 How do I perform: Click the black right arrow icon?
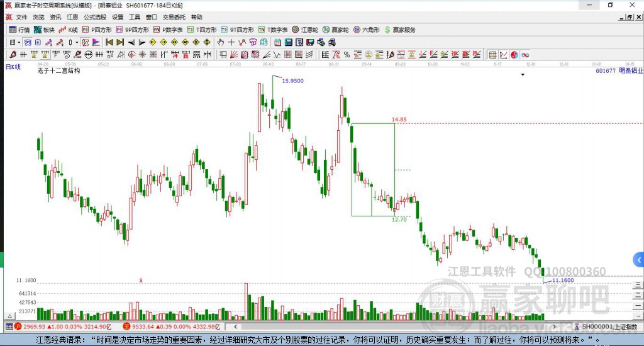142,42
